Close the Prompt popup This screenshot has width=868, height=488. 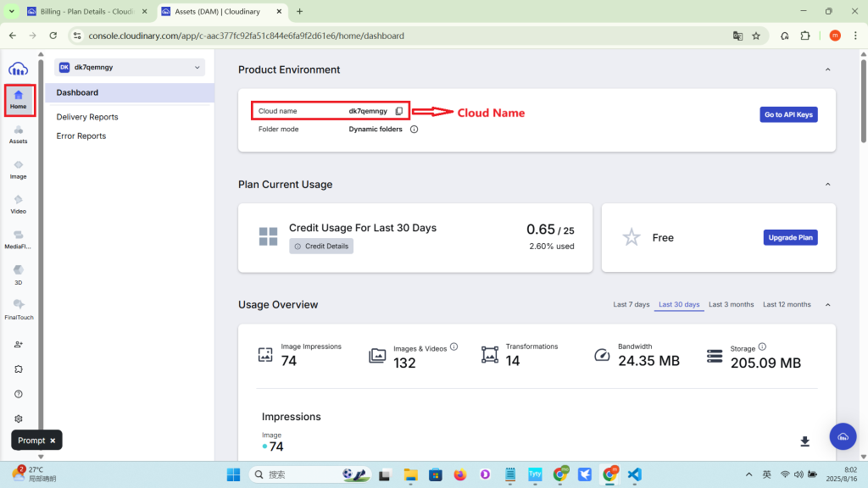point(53,441)
